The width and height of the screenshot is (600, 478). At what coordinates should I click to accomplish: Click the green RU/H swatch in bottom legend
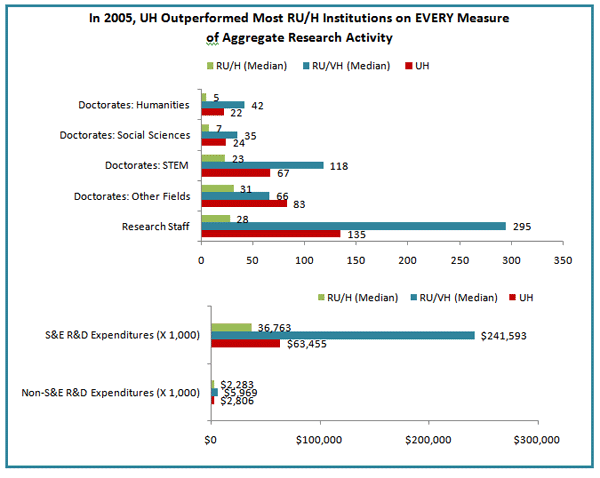(x=322, y=297)
